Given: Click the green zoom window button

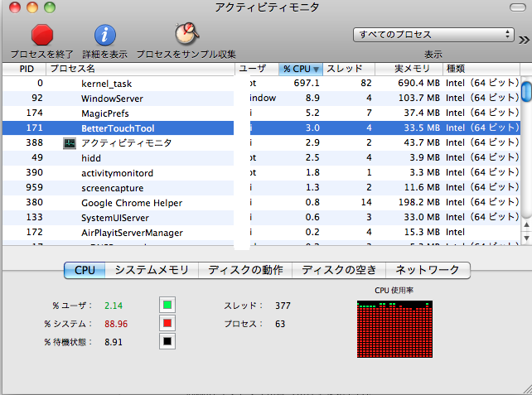Looking at the screenshot, I should click(x=50, y=7).
